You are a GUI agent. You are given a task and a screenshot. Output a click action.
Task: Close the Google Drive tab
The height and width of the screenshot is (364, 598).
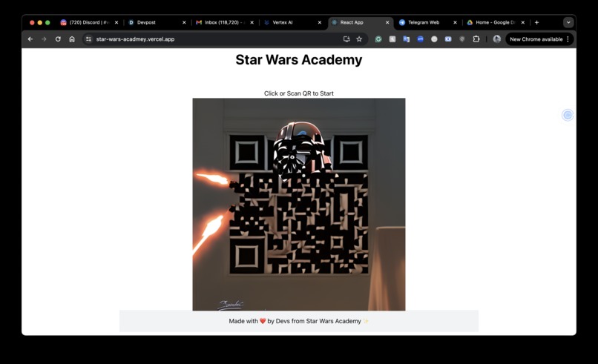point(523,22)
